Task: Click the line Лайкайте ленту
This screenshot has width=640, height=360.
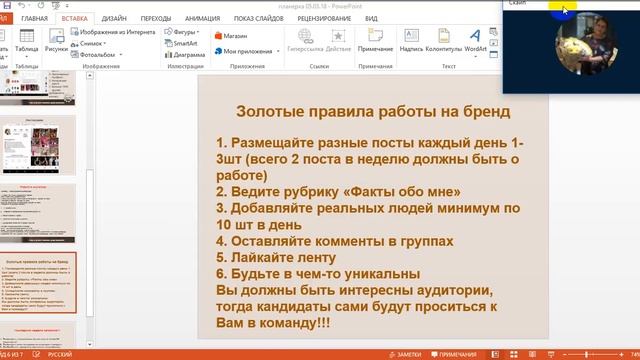Action: pyautogui.click(x=276, y=258)
